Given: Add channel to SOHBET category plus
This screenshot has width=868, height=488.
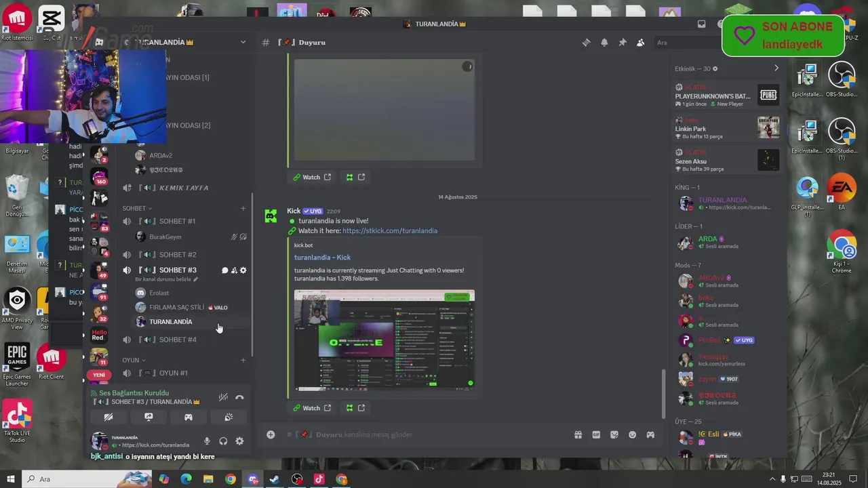Looking at the screenshot, I should [243, 208].
